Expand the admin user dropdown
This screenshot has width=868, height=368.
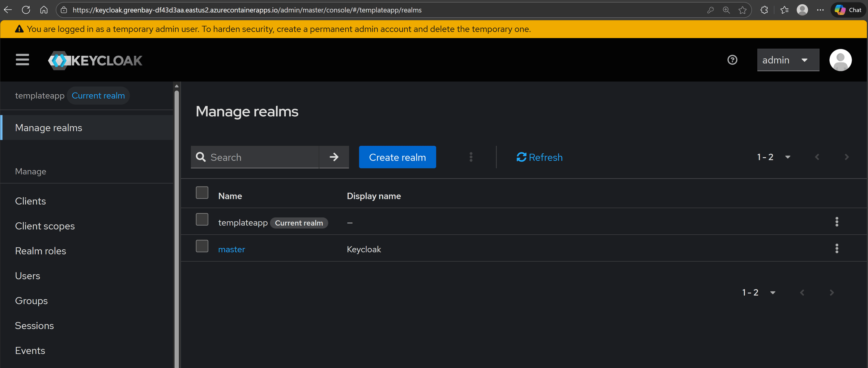click(788, 60)
